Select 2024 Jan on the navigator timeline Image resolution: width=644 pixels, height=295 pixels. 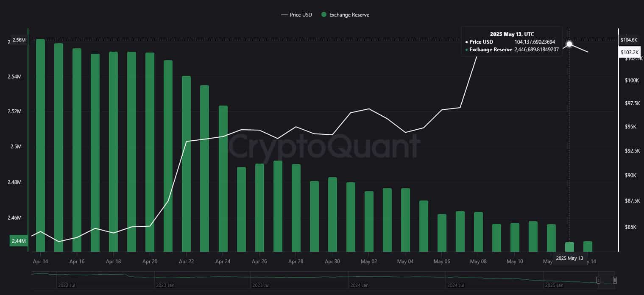point(359,285)
